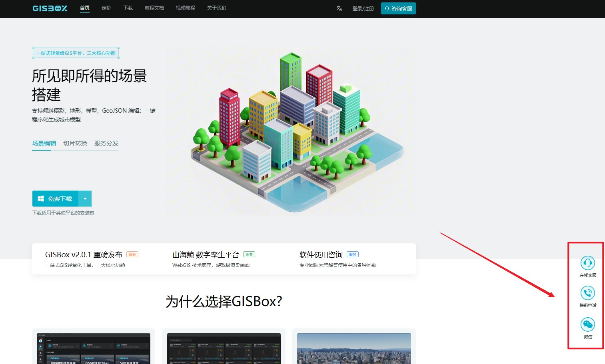Open 视频教程 navigation item

click(x=186, y=8)
